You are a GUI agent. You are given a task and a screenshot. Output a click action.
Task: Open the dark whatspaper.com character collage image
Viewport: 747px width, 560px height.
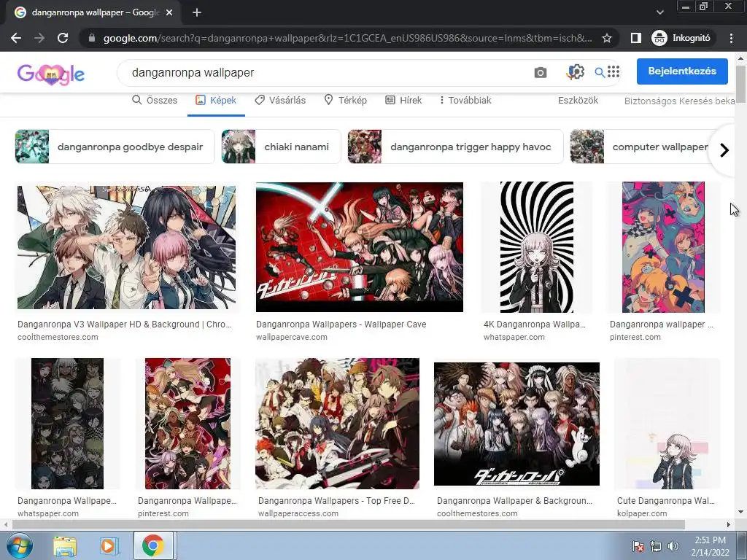click(67, 424)
